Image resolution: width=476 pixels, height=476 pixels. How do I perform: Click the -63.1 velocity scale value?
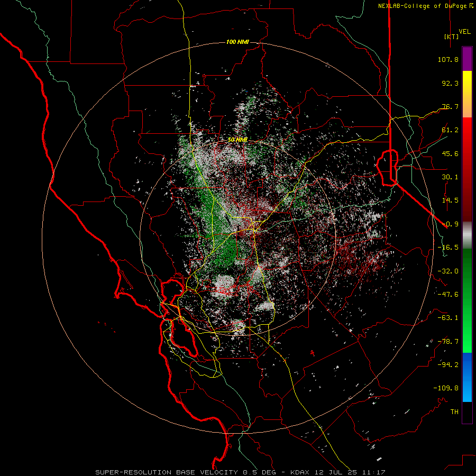pos(448,318)
